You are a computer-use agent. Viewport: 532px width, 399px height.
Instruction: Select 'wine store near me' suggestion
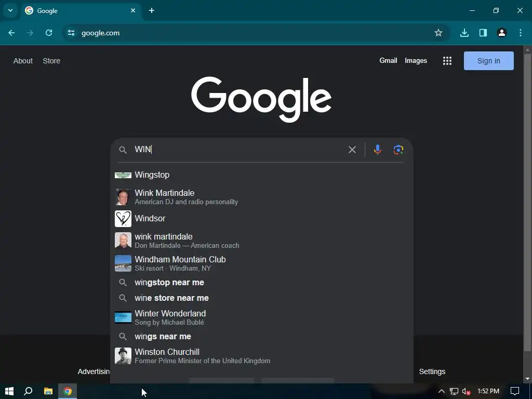[x=262, y=298]
